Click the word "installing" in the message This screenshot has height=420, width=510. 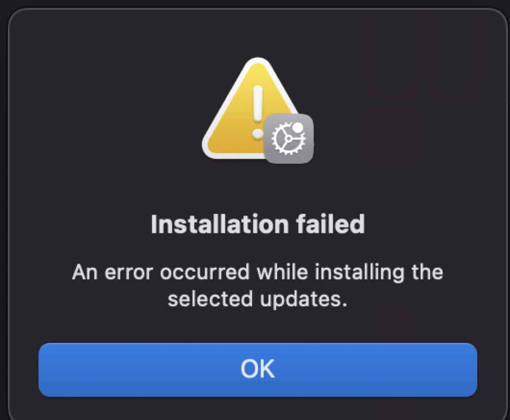pyautogui.click(x=354, y=272)
